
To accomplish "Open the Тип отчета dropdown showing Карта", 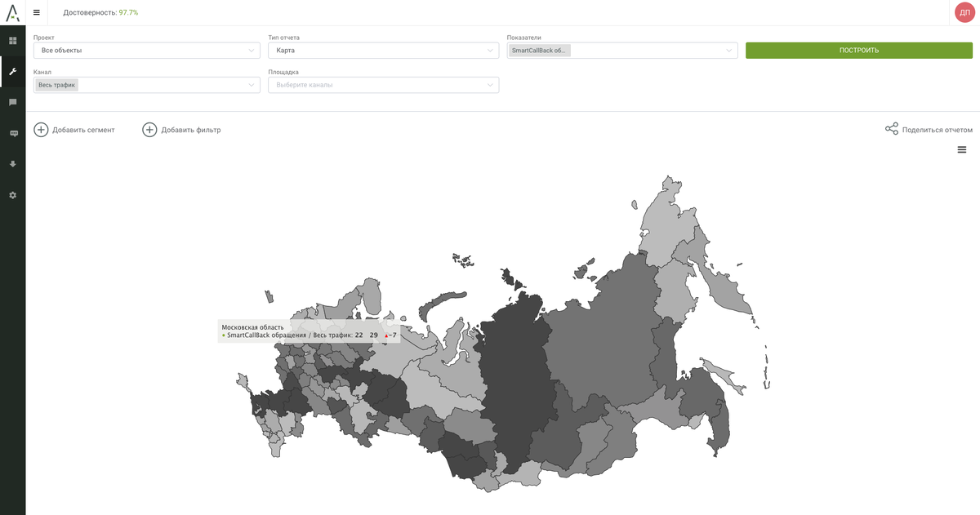I will (x=383, y=51).
